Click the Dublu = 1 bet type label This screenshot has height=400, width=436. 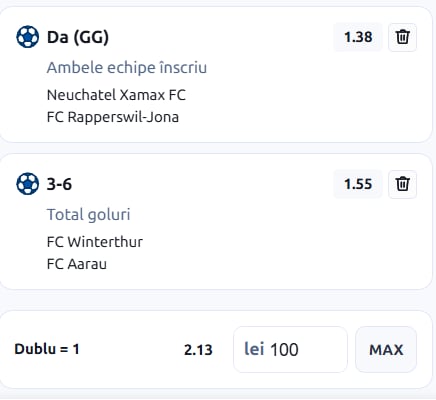(x=47, y=349)
